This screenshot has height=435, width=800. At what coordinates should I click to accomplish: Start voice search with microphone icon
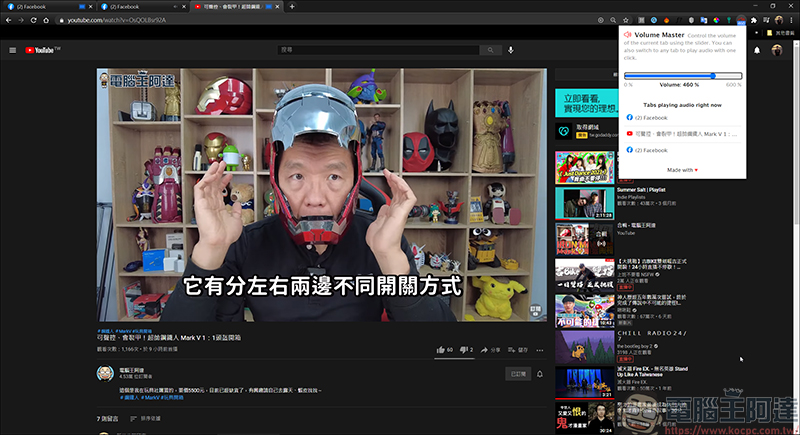[511, 50]
